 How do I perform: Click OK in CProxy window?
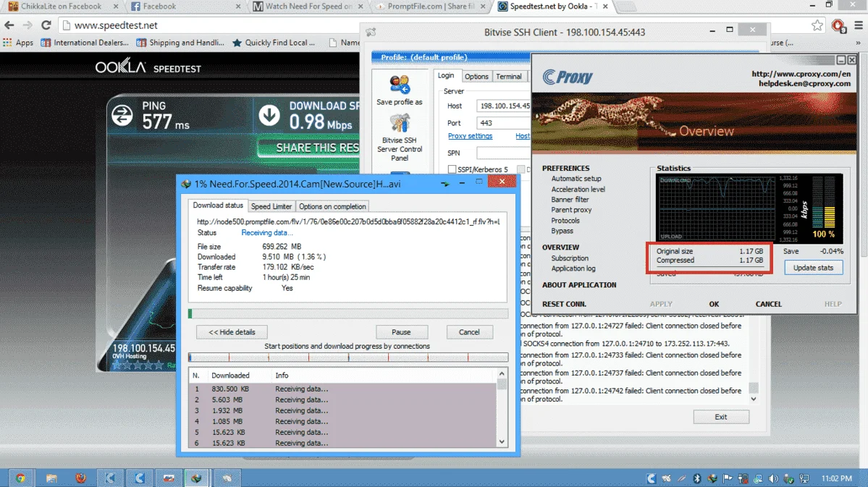pyautogui.click(x=714, y=305)
